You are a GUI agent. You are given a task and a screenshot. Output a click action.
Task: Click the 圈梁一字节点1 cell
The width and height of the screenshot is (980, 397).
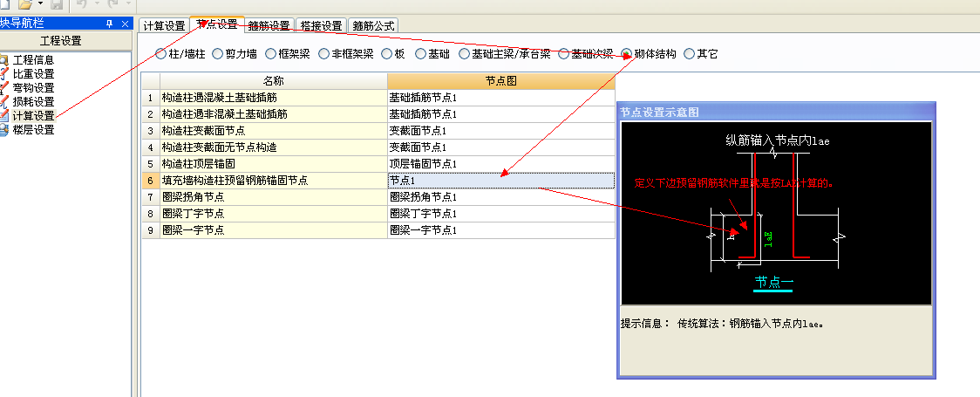(501, 230)
